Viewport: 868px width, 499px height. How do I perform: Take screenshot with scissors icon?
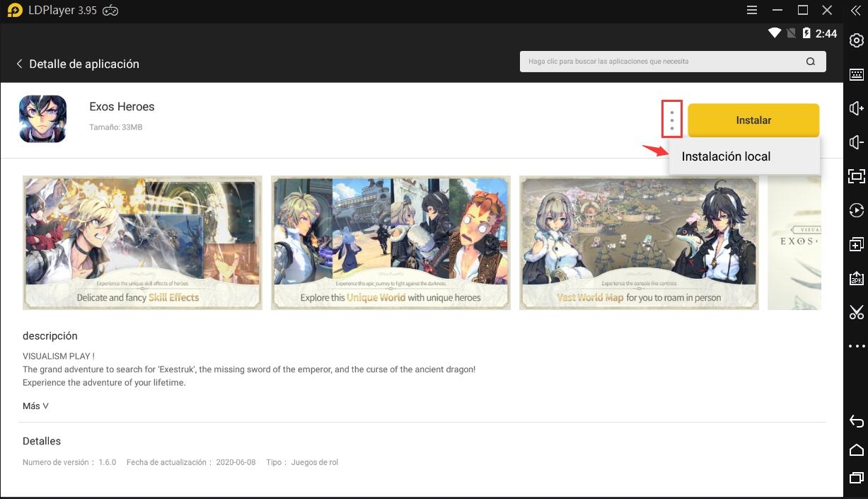pyautogui.click(x=856, y=312)
